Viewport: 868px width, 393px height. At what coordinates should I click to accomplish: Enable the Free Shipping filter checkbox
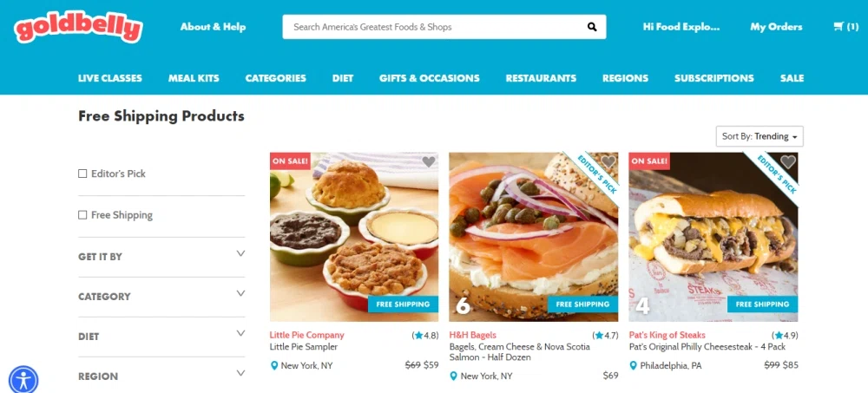82,215
